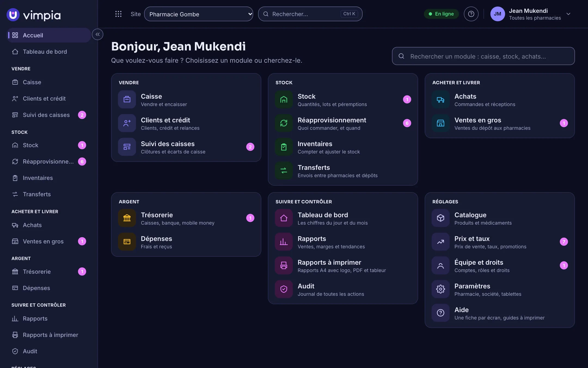Open Clients et crédit card in Vendre
The height and width of the screenshot is (368, 588).
point(186,123)
